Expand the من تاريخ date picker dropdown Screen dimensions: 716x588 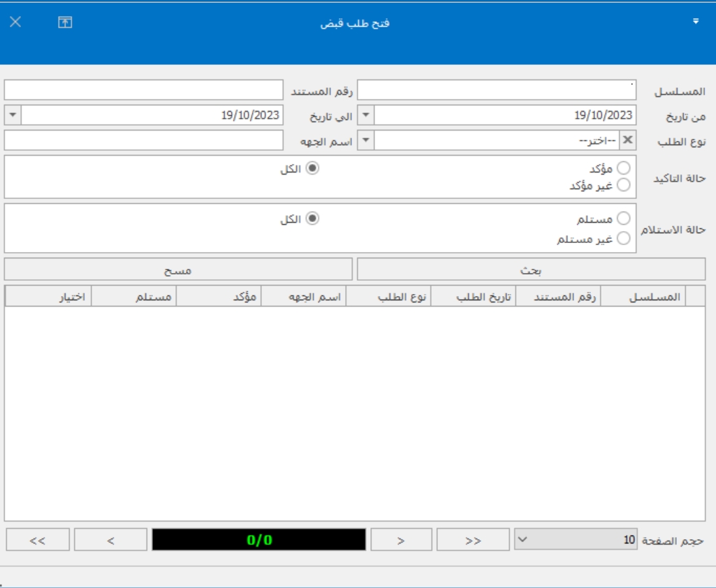pyautogui.click(x=366, y=115)
